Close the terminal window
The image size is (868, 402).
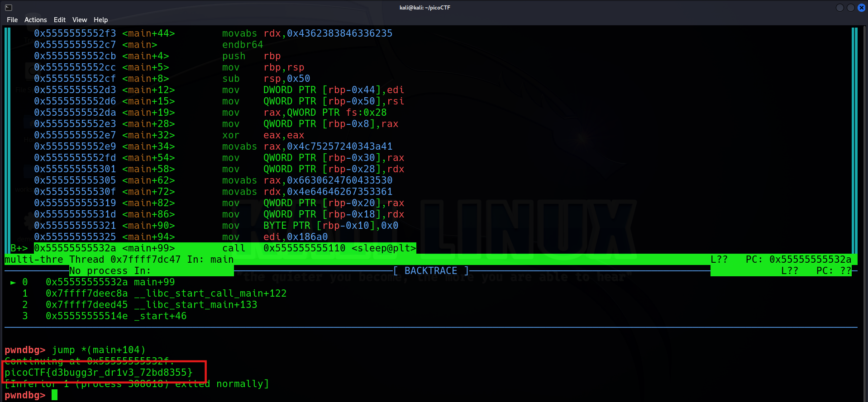click(x=862, y=8)
